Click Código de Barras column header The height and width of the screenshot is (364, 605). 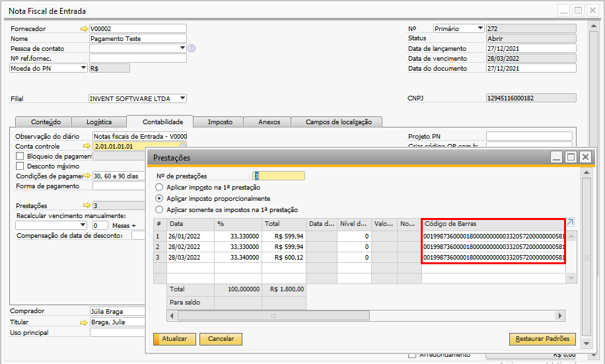pyautogui.click(x=493, y=224)
